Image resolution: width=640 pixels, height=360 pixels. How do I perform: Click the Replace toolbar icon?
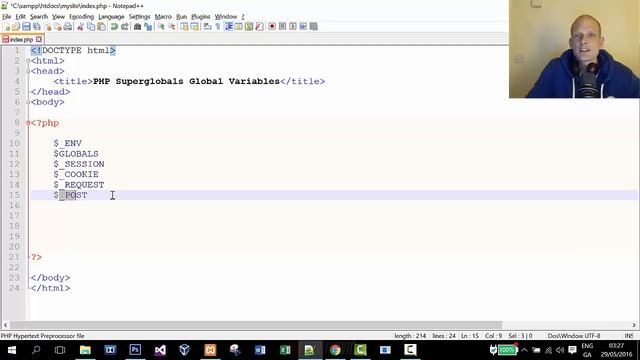coord(148,27)
